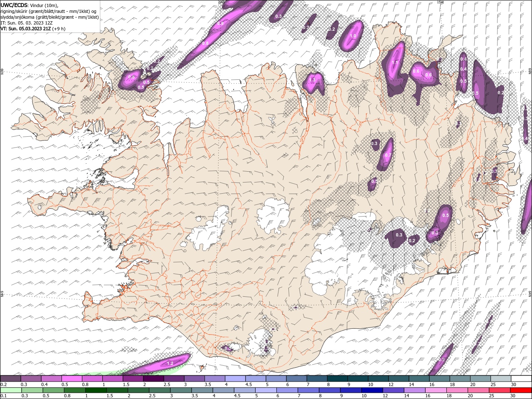The width and height of the screenshot is (532, 399).
Task: Select the bright pink 0.5 swatch, upper legend row
Action: [71, 379]
